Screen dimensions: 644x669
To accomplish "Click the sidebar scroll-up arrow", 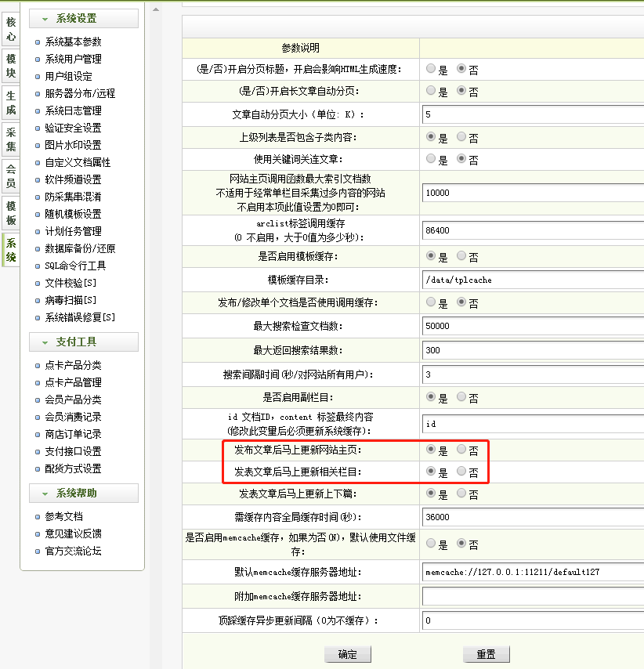I will pos(156,9).
